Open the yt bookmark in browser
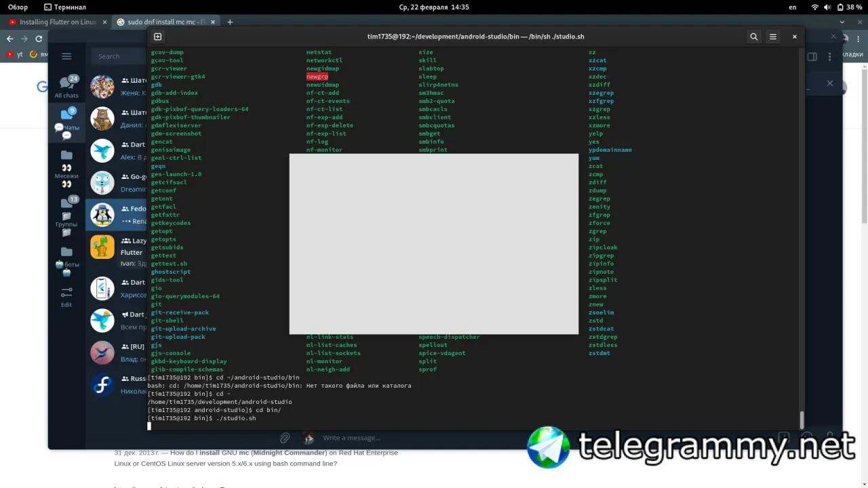The width and height of the screenshot is (868, 488). (15, 54)
